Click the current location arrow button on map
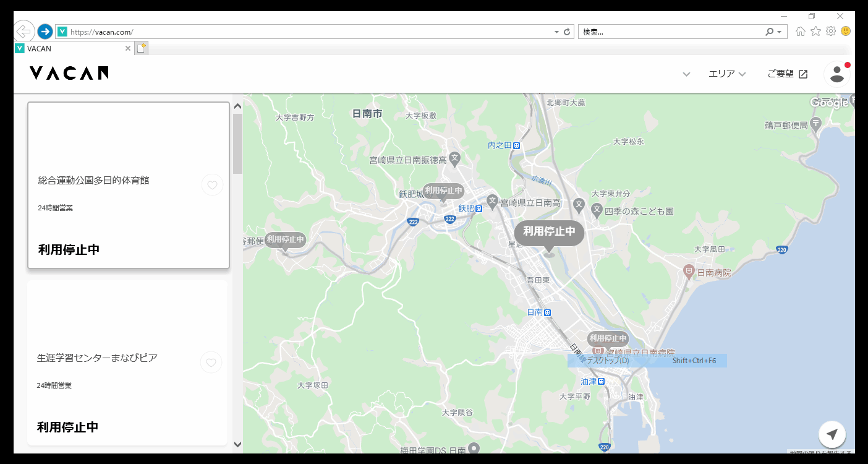The width and height of the screenshot is (868, 464). [x=832, y=434]
